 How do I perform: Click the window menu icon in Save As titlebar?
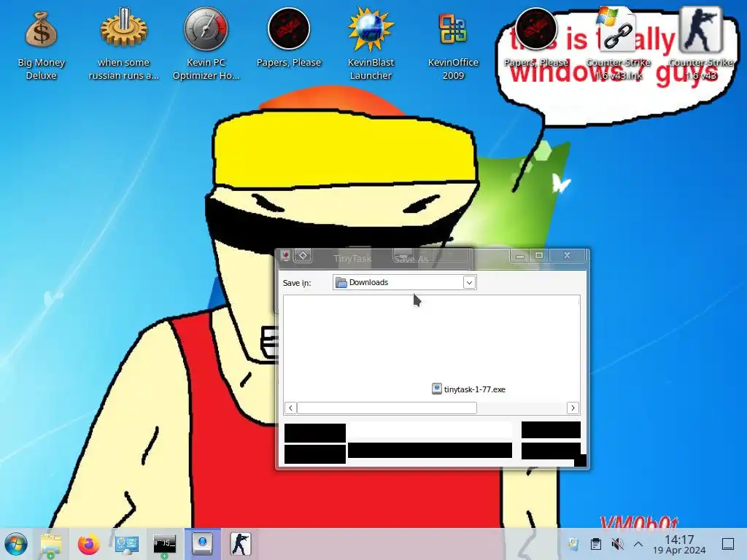(x=285, y=256)
